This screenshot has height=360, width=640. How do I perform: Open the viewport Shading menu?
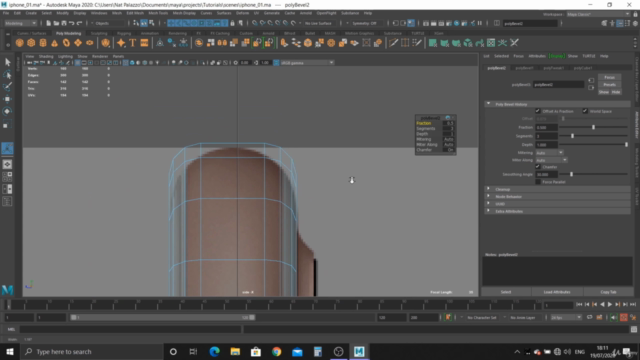tap(46, 56)
